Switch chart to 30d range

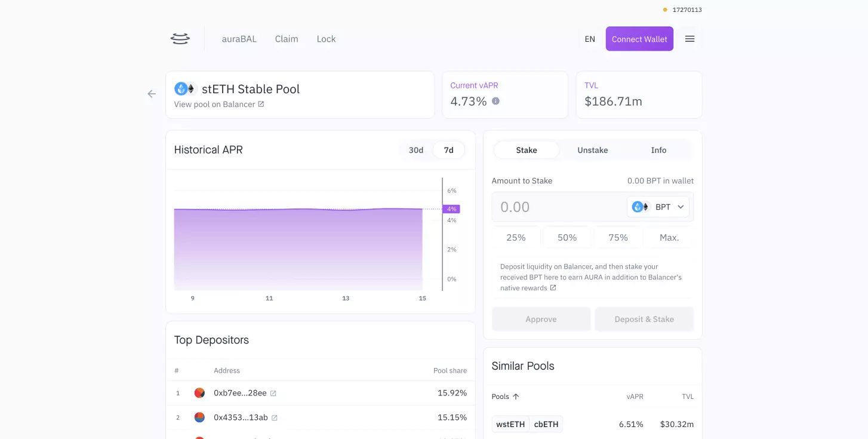pos(416,150)
